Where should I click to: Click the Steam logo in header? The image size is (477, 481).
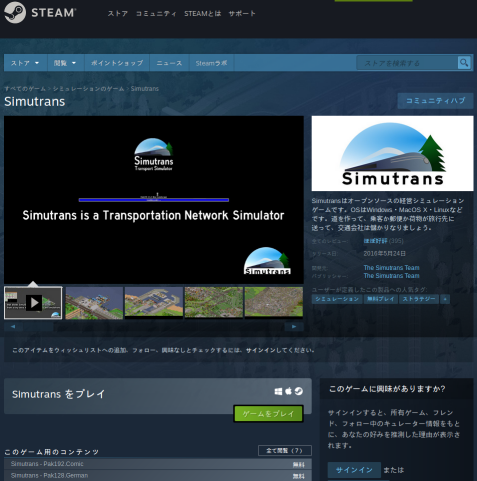coord(40,13)
